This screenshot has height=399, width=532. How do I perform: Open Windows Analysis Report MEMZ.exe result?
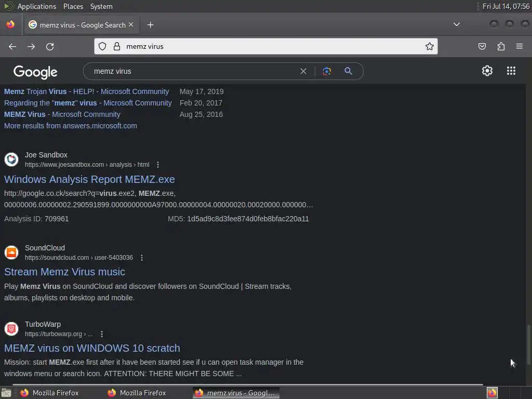tap(89, 179)
